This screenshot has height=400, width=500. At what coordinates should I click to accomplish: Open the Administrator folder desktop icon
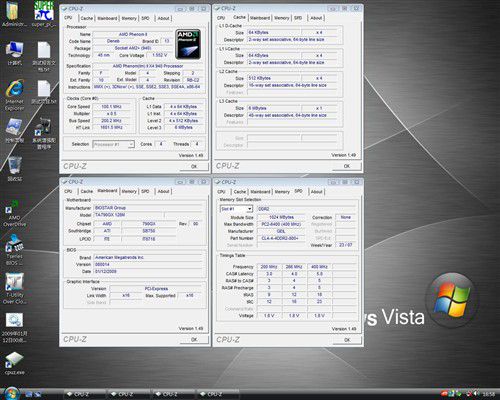pyautogui.click(x=14, y=15)
